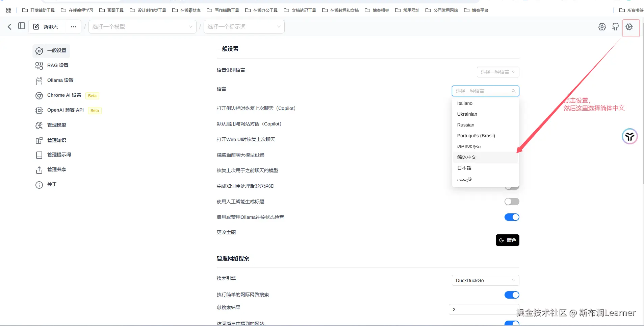
Task: Open the GitHub repository icon
Action: tap(615, 27)
